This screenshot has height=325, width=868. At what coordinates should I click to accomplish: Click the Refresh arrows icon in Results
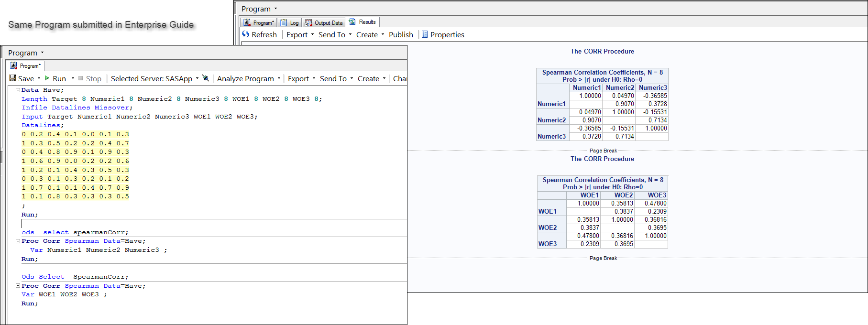click(x=246, y=34)
